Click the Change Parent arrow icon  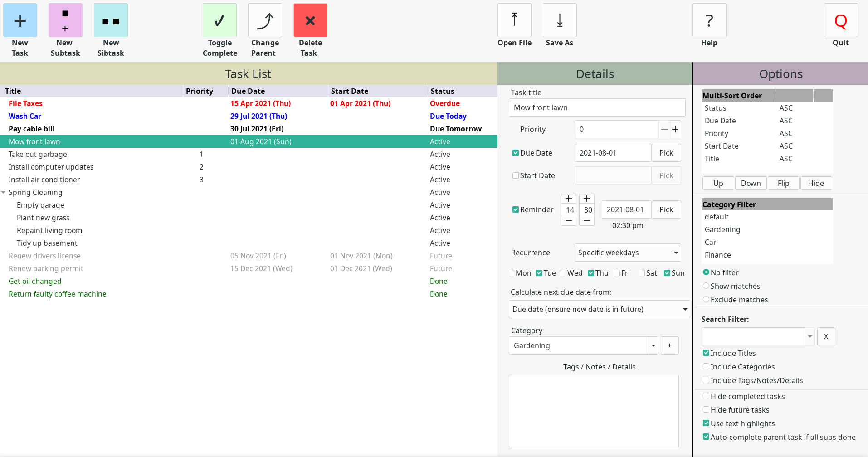265,21
